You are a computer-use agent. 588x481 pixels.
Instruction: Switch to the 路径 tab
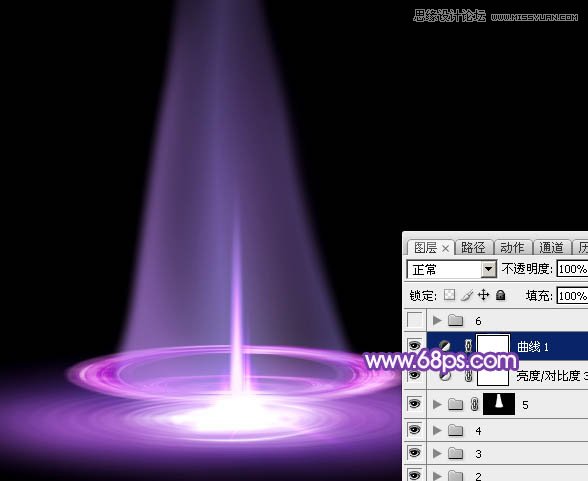pyautogui.click(x=473, y=248)
